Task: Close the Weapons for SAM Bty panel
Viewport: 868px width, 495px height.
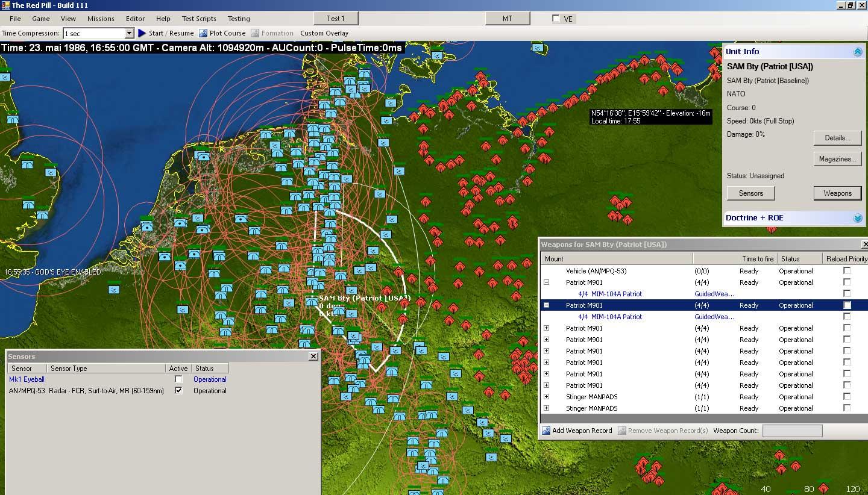Action: click(865, 244)
